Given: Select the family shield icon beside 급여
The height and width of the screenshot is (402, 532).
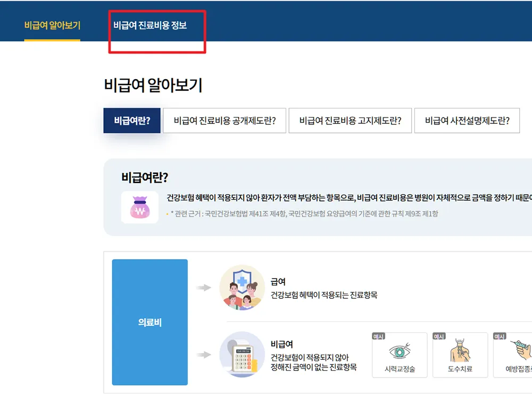Looking at the screenshot, I should pos(242,288).
